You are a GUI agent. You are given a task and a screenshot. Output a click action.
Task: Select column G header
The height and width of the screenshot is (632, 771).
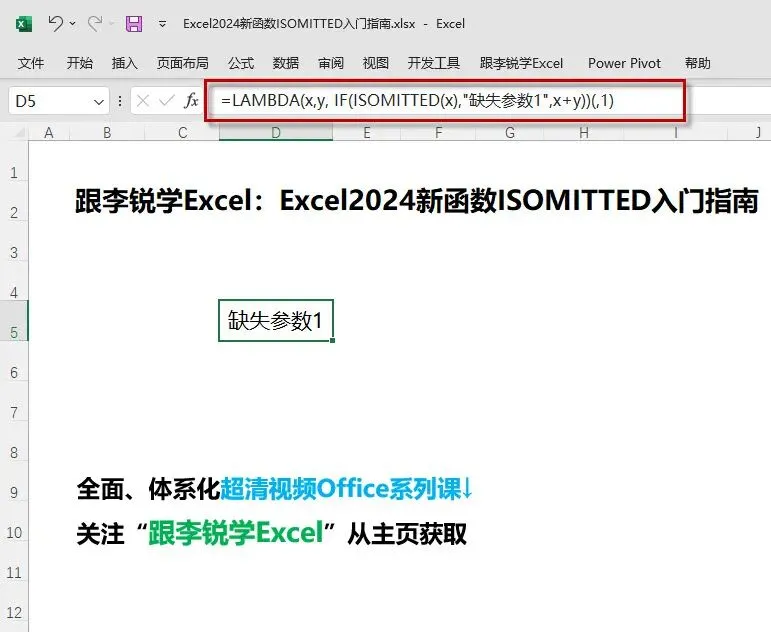pyautogui.click(x=510, y=133)
